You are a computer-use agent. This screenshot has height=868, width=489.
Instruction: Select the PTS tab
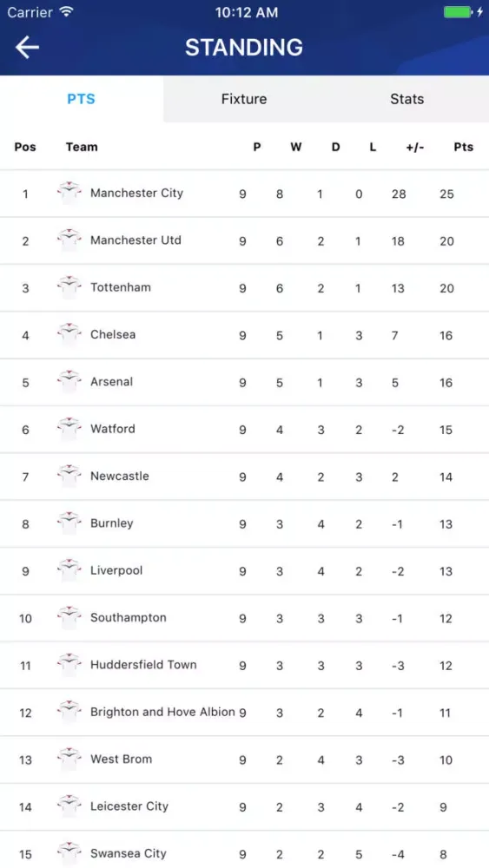(x=82, y=99)
